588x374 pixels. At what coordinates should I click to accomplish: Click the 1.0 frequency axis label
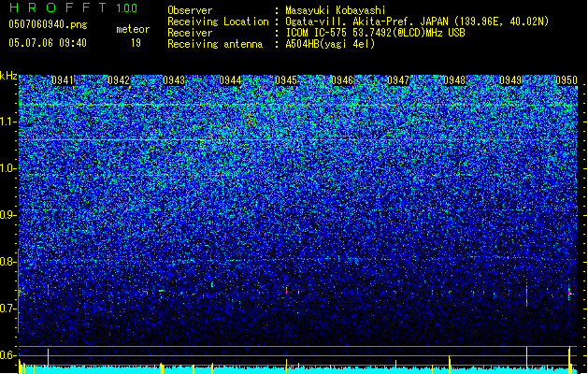click(8, 168)
